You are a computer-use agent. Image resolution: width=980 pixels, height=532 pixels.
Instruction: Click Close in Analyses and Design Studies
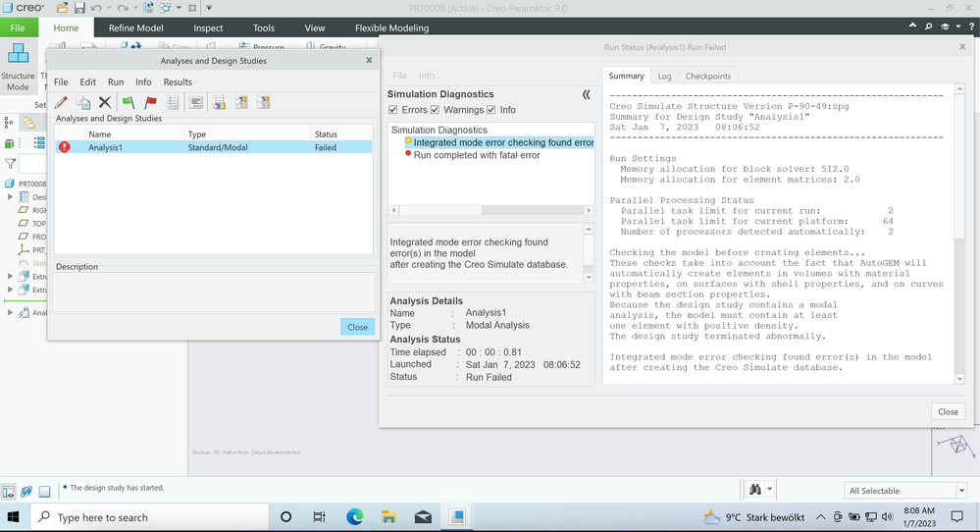357,327
